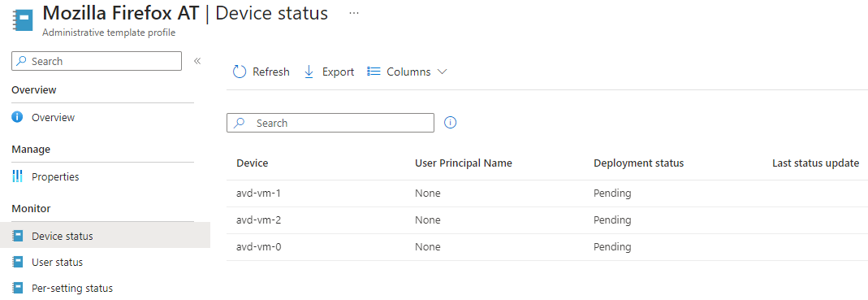Expand the Columns dropdown chevron
This screenshot has height=300, width=868.
(x=442, y=72)
